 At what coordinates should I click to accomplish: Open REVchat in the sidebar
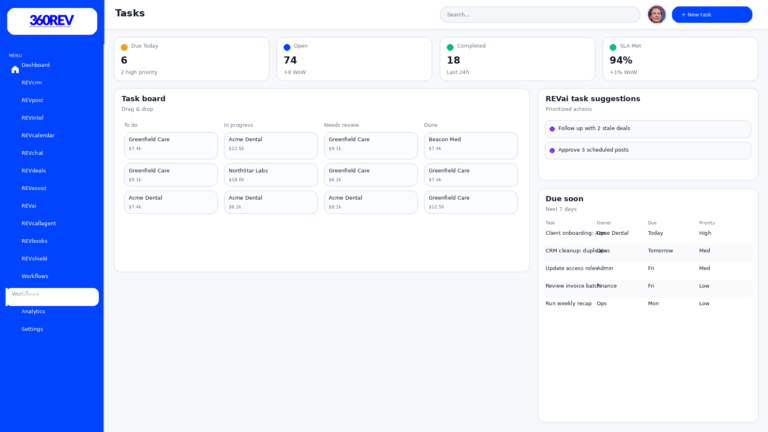(33, 153)
